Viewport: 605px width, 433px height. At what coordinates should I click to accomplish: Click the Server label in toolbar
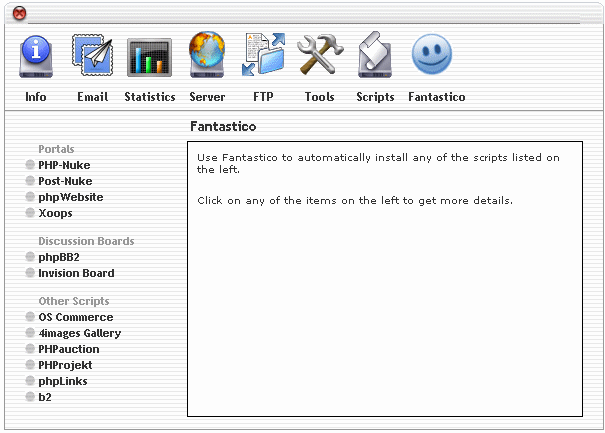[x=207, y=97]
